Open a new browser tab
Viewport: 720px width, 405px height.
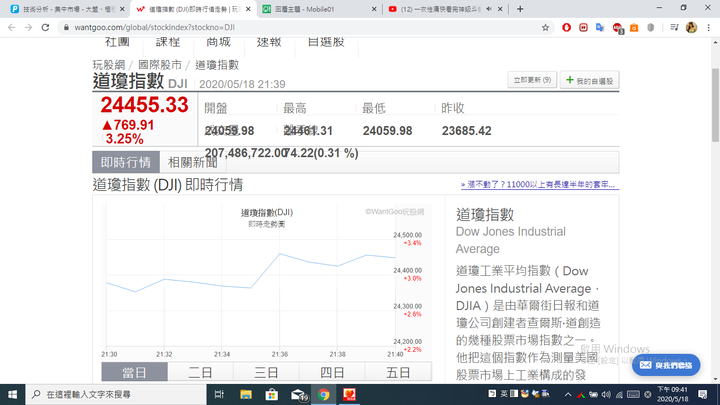[520, 9]
